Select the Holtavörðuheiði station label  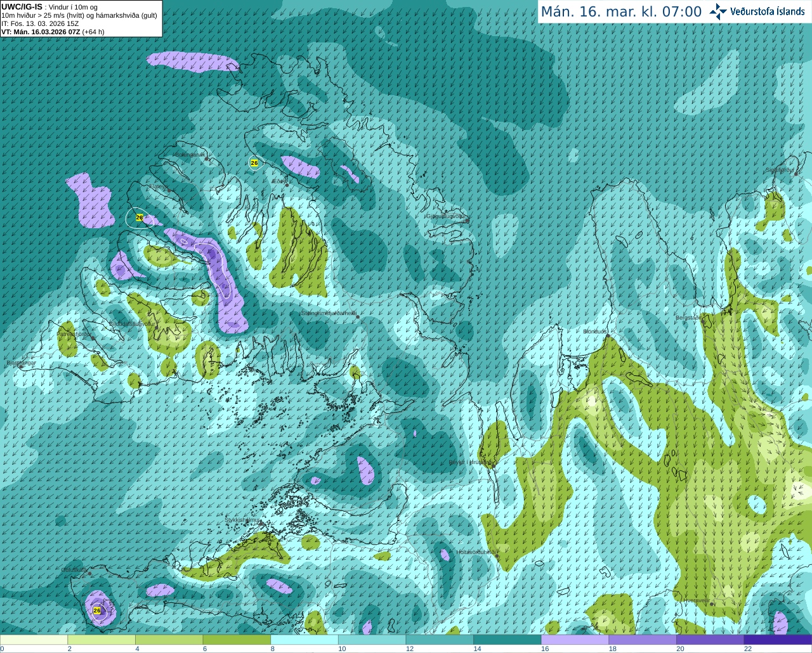click(x=476, y=552)
